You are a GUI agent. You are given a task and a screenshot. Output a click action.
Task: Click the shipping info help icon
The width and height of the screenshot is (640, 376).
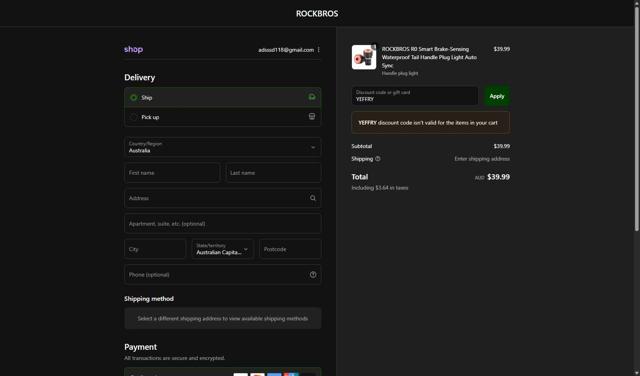pos(378,159)
